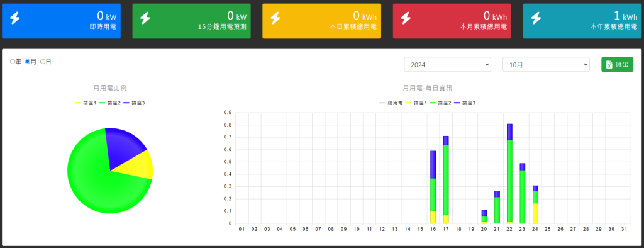The image size is (644, 248).
Task: Click the 0.9 label on the y-axis
Action: (228, 112)
